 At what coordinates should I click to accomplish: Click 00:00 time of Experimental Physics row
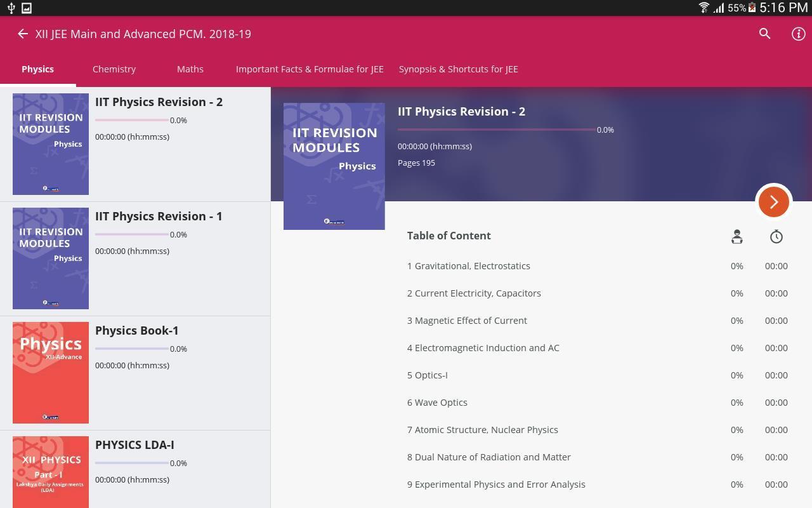[x=776, y=485]
